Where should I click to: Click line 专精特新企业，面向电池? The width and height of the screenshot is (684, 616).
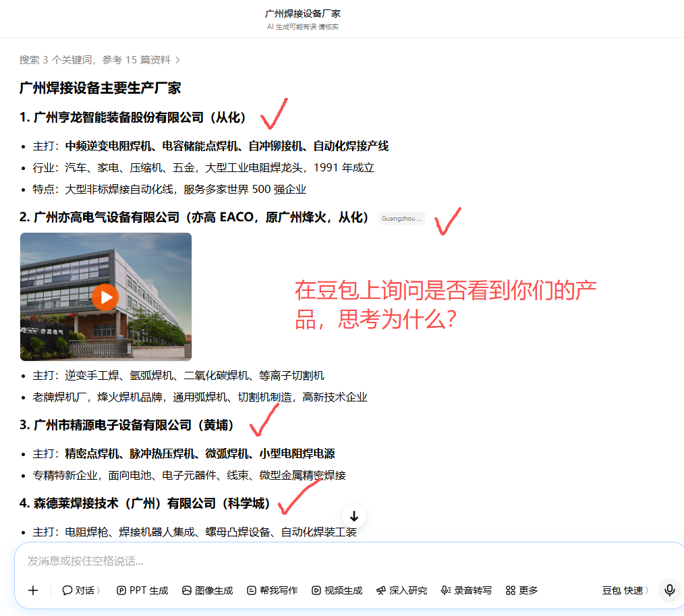[x=190, y=476]
